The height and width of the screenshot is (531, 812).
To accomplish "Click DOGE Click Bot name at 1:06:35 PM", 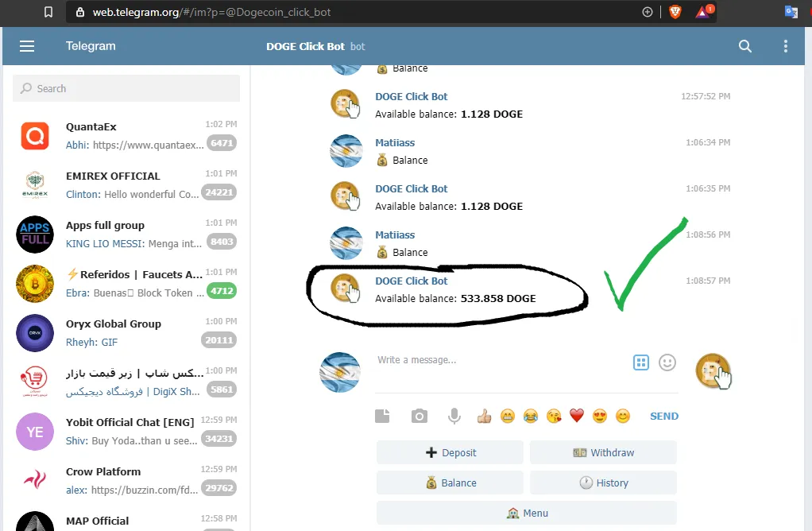I will click(x=412, y=188).
